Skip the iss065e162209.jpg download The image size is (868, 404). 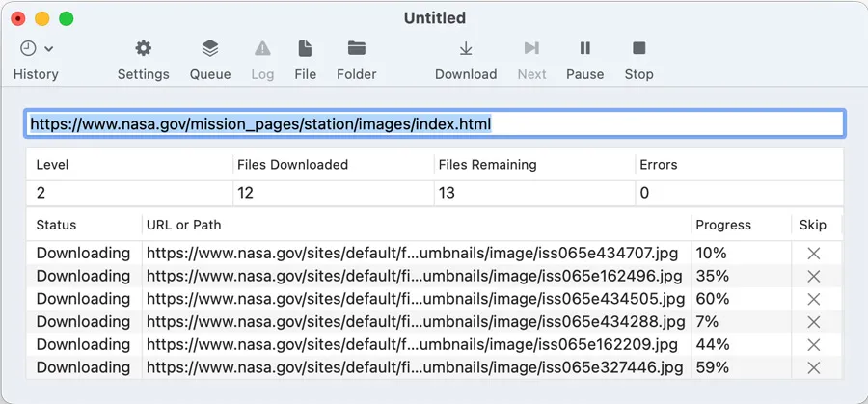click(813, 344)
